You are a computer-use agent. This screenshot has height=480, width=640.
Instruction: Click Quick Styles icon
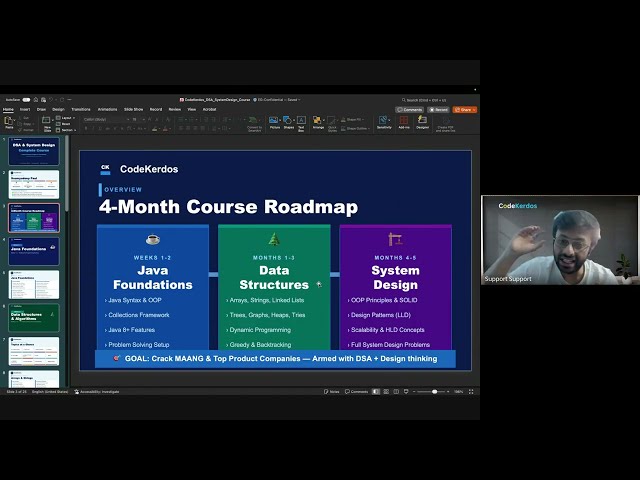pos(332,121)
